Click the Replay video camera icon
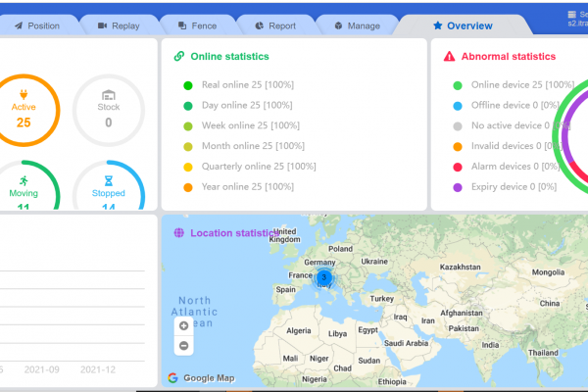Image resolution: width=588 pixels, height=392 pixels. tap(102, 25)
